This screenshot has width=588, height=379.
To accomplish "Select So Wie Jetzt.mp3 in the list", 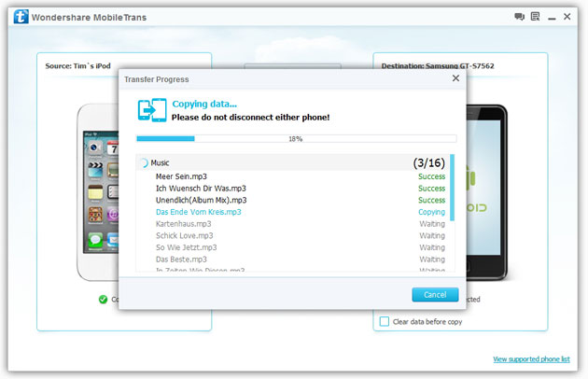I will click(x=187, y=247).
